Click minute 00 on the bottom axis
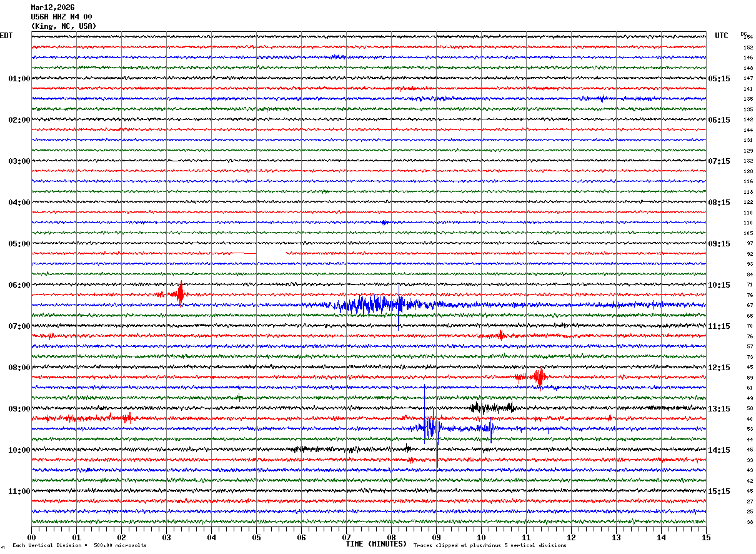 pyautogui.click(x=31, y=538)
